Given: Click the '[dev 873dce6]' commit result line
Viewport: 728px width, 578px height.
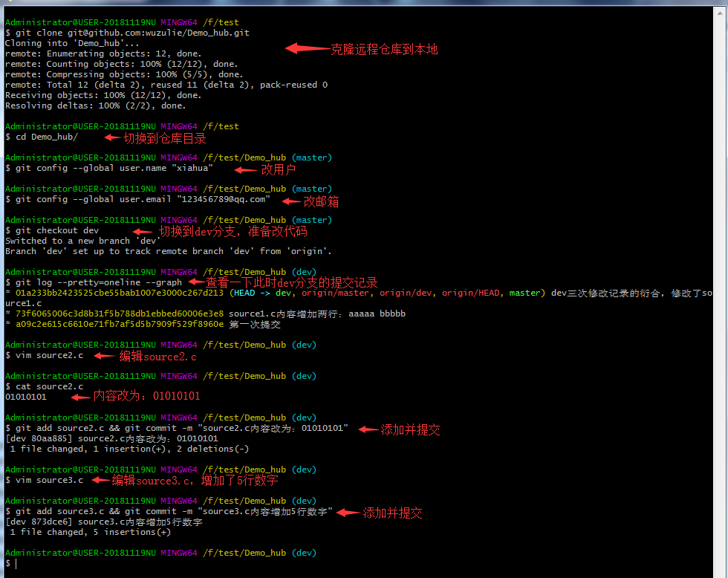Looking at the screenshot, I should 104,522.
